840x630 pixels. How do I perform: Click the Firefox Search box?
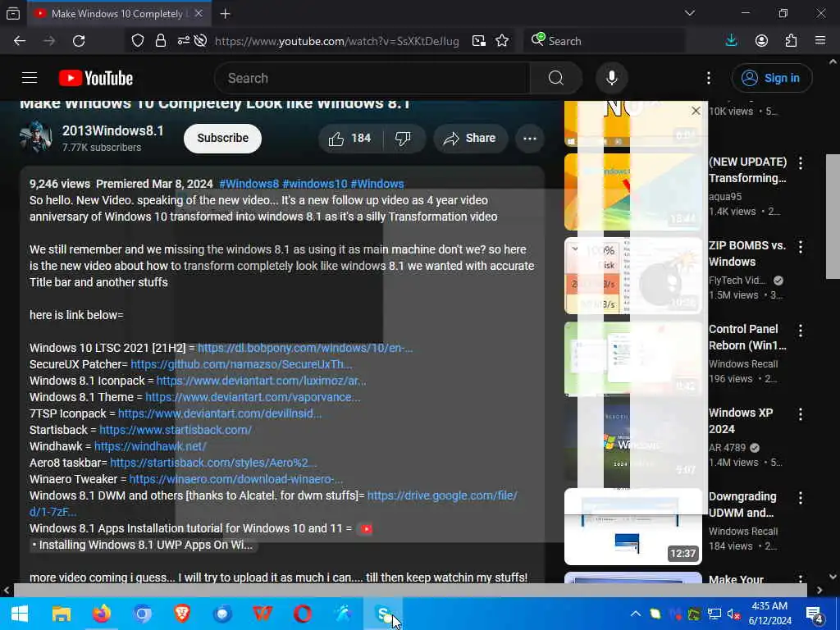[x=605, y=41]
